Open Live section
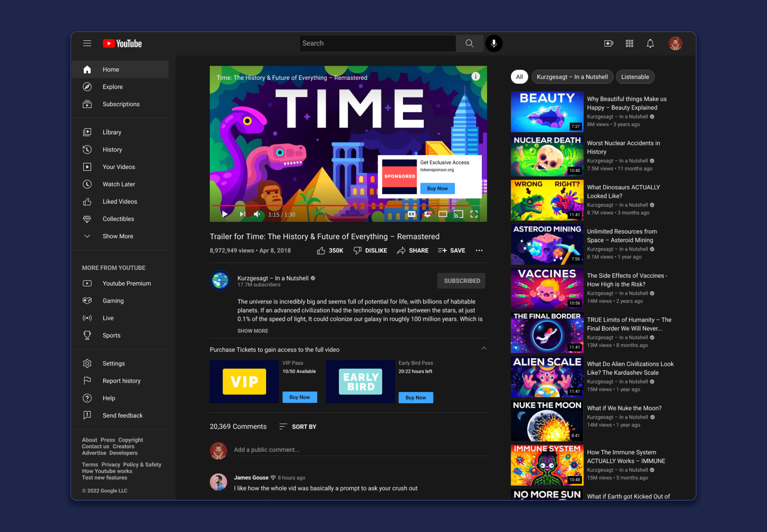Viewport: 767px width, 532px height. pyautogui.click(x=120, y=318)
